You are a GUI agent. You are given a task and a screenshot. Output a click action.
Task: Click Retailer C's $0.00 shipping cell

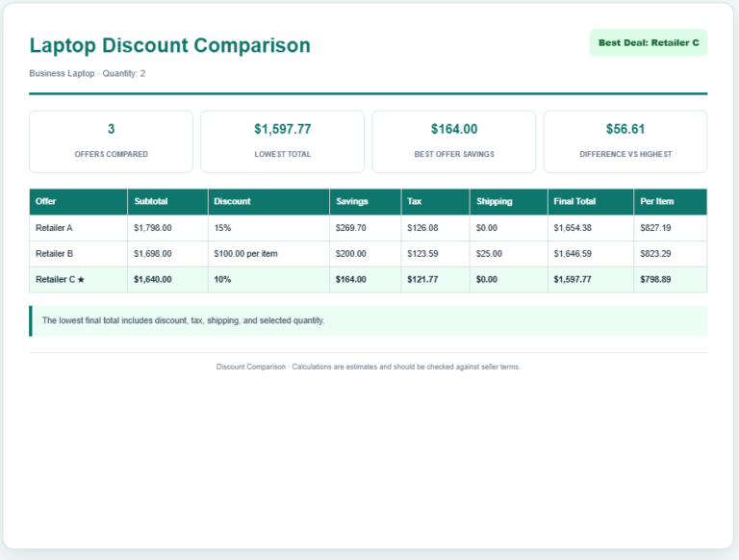click(509, 280)
